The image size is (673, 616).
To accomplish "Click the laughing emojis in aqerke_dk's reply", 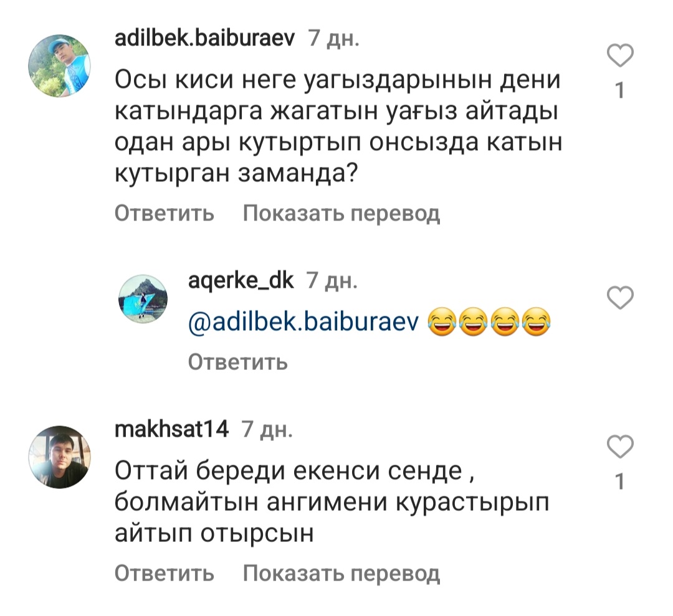I will [489, 321].
